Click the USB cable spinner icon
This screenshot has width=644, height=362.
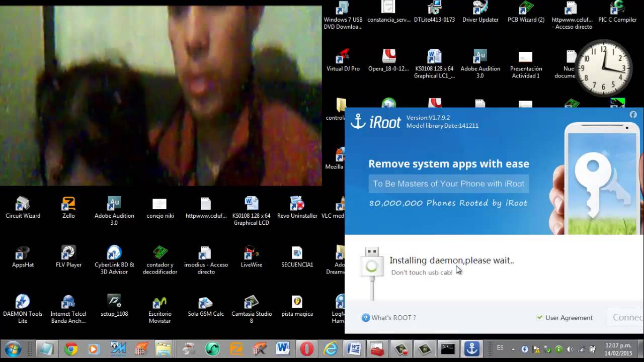pos(371,266)
